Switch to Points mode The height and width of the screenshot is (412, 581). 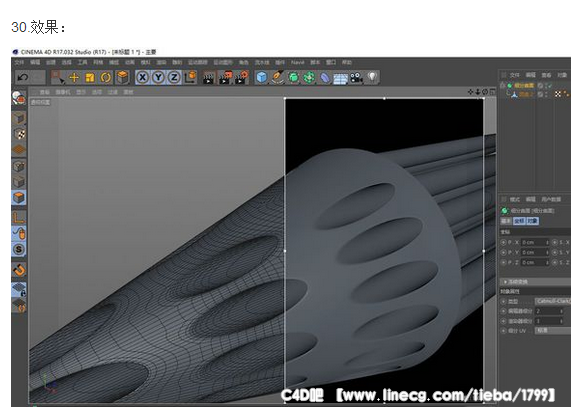[19, 166]
